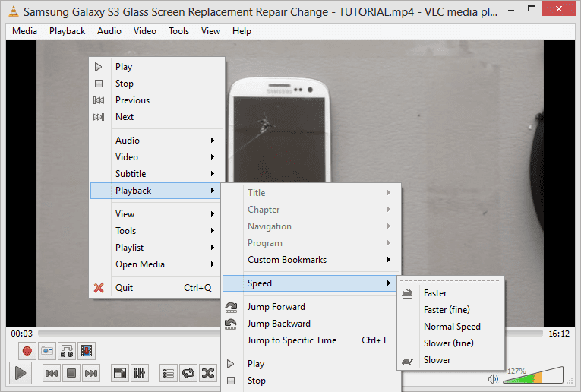
Task: Choose Faster (fine) speed
Action: (450, 310)
